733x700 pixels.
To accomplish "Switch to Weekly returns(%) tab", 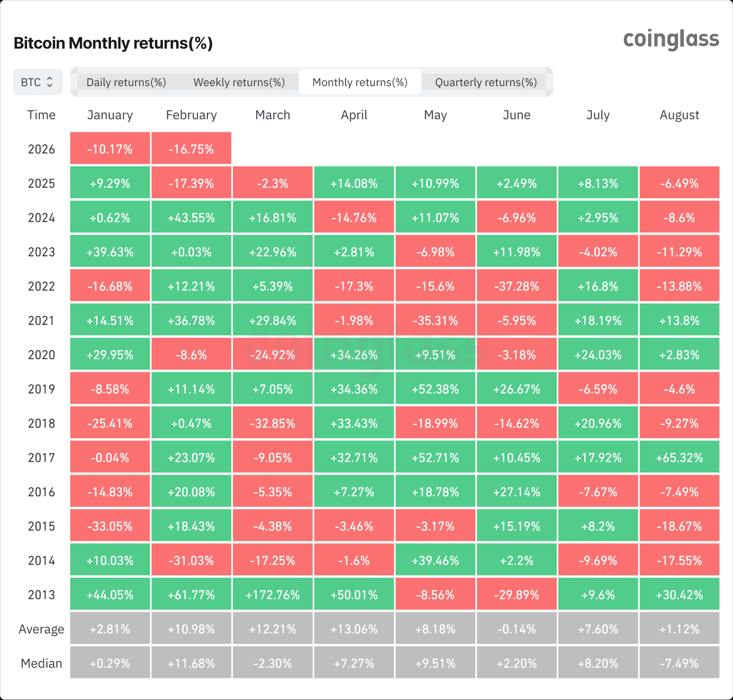I will click(239, 82).
